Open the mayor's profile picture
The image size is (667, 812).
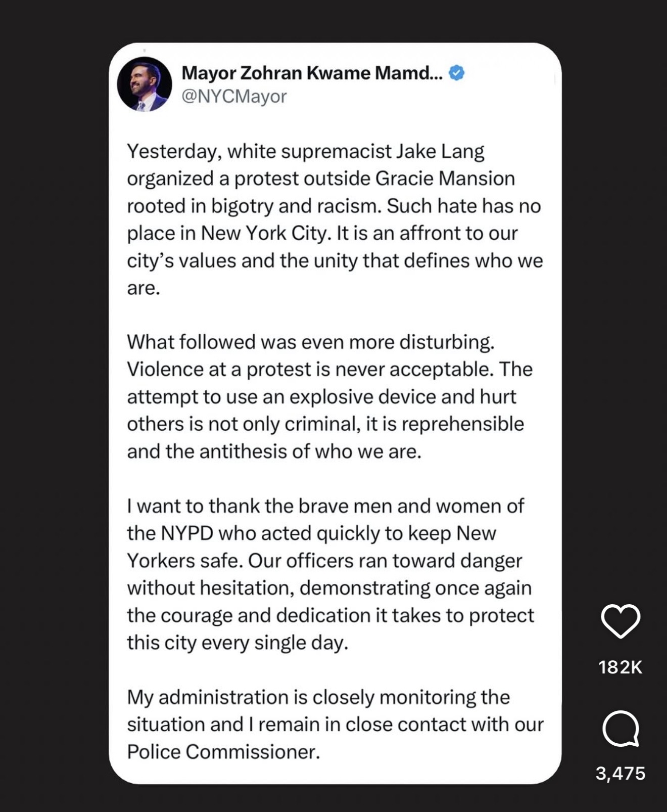(x=145, y=84)
